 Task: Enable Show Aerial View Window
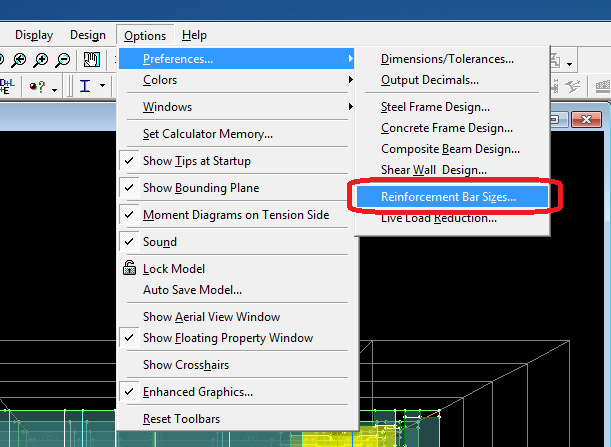(237, 317)
